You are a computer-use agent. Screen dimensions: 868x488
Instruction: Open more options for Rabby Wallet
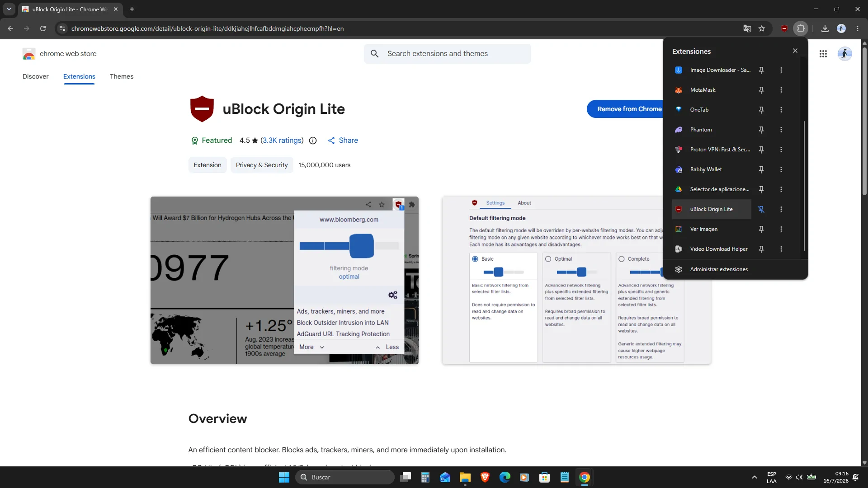[x=781, y=169]
